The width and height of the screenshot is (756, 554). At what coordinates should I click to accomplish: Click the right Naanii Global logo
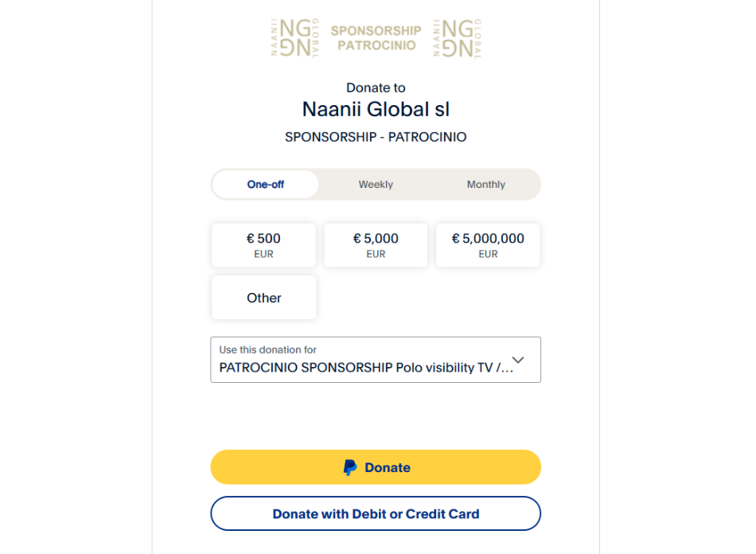click(457, 38)
